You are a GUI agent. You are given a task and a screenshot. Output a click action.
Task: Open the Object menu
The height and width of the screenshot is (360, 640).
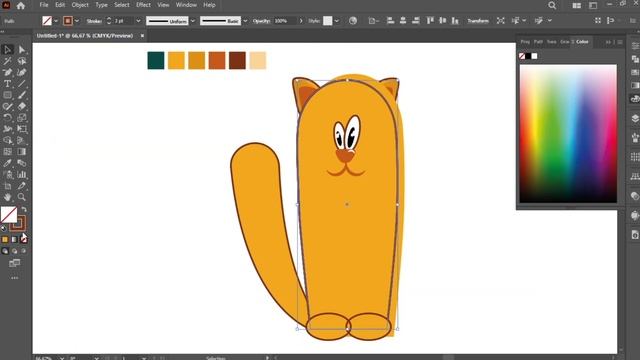point(80,5)
